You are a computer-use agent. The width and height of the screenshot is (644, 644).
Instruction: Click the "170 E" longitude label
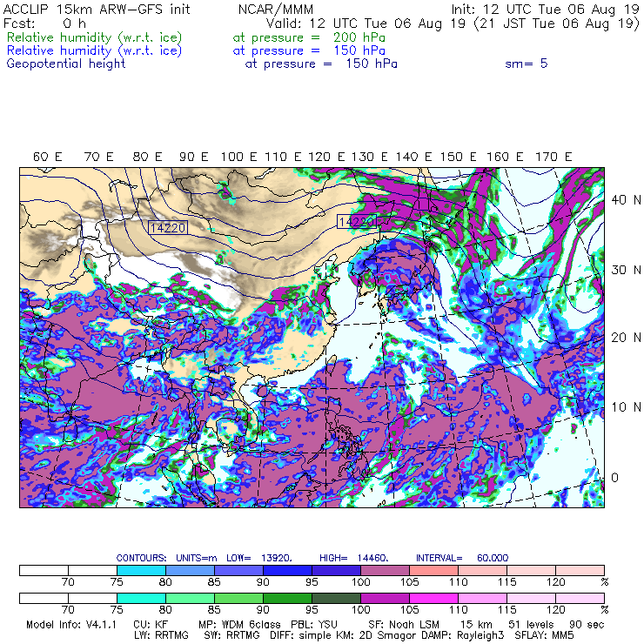point(553,157)
